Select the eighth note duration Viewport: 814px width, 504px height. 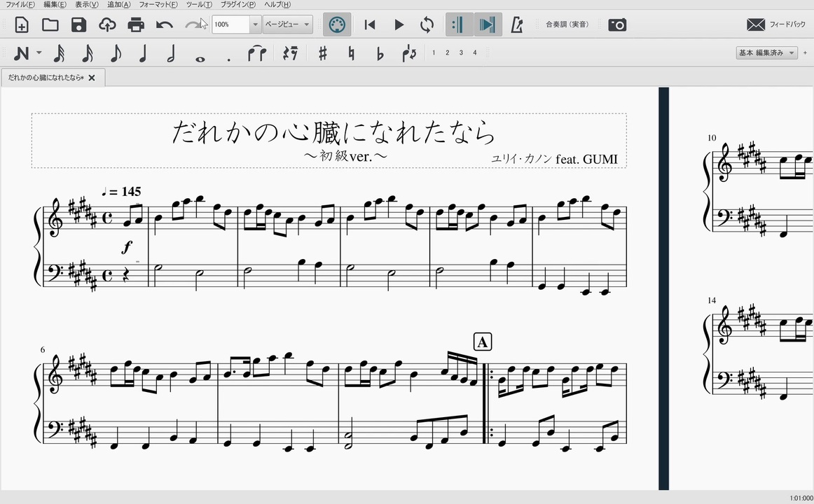(116, 53)
